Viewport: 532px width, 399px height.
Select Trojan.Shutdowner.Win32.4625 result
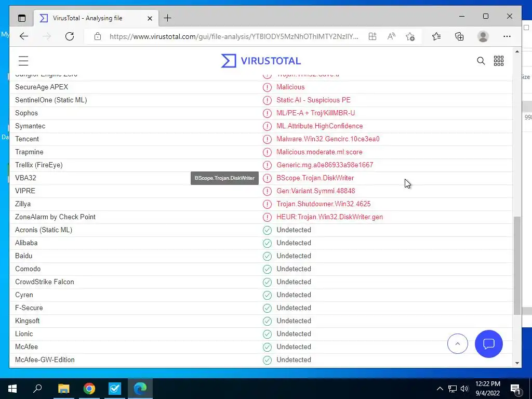323,204
